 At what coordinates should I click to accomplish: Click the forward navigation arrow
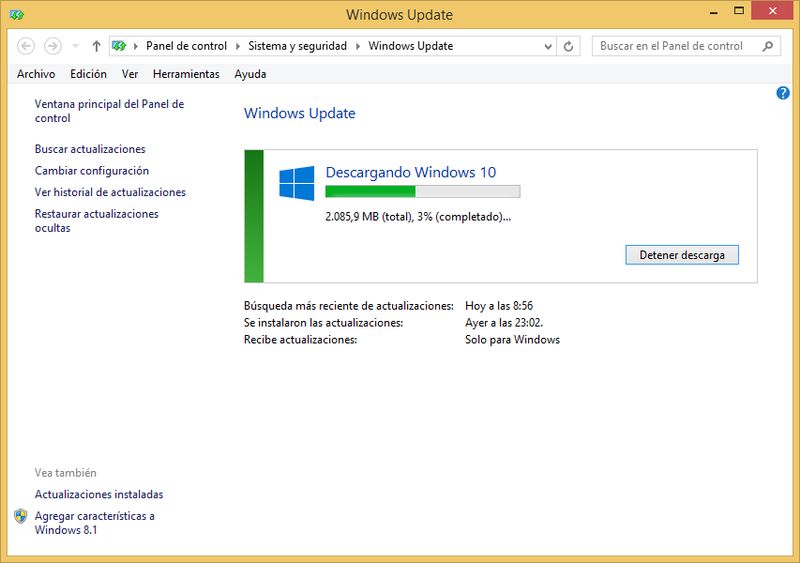click(x=53, y=46)
